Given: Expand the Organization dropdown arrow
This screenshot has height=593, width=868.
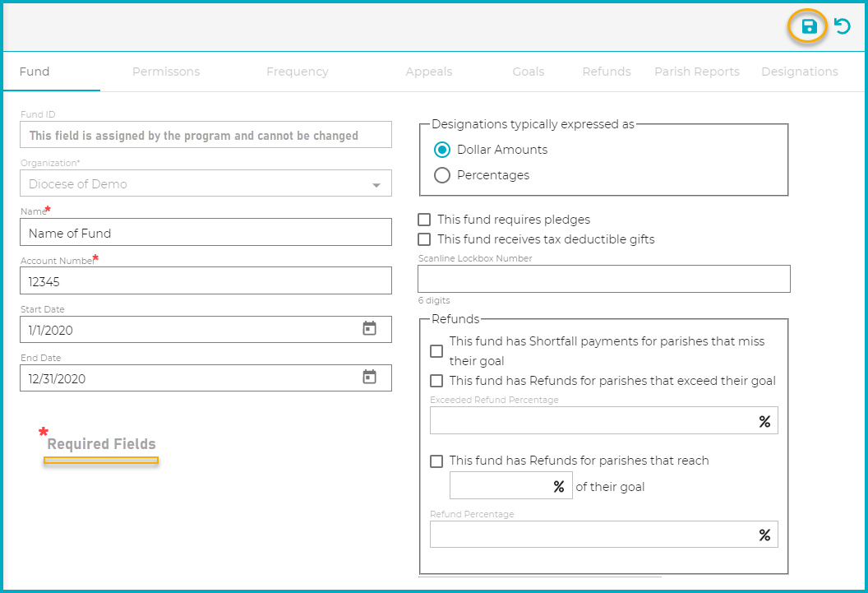Looking at the screenshot, I should coord(376,185).
